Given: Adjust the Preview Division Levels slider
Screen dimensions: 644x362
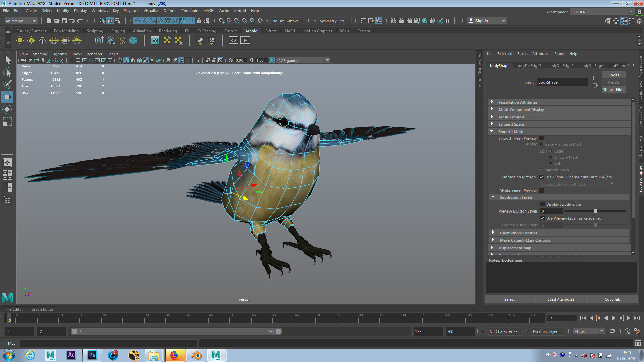Looking at the screenshot, I should [595, 211].
